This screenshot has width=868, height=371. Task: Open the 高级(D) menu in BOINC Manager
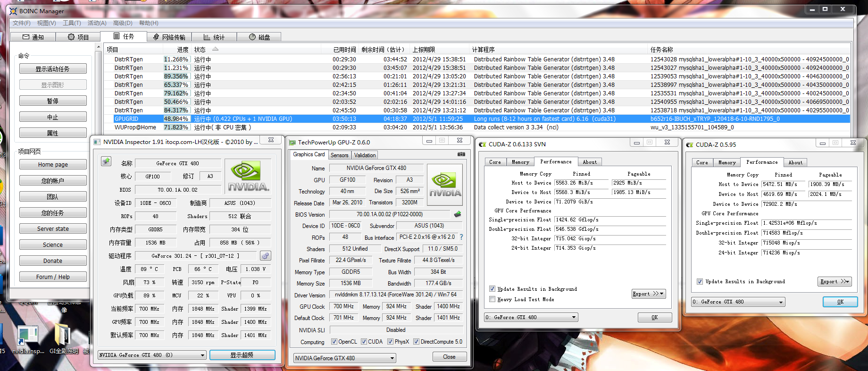(123, 23)
